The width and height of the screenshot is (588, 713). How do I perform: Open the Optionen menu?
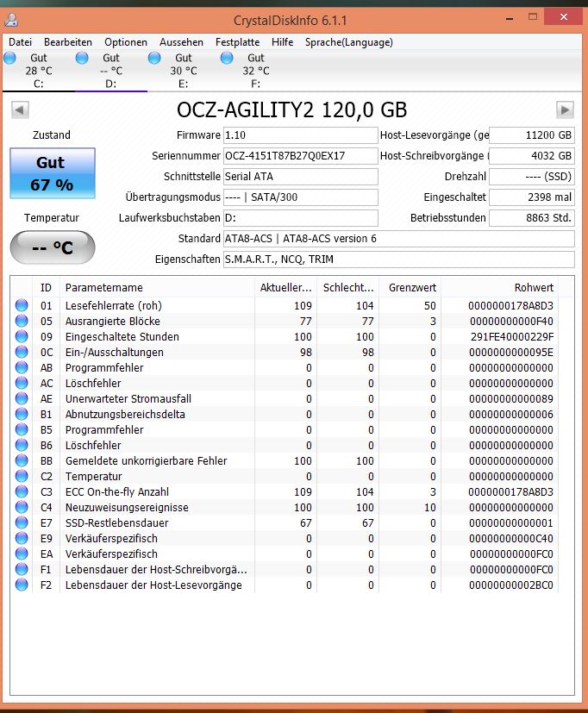point(126,42)
